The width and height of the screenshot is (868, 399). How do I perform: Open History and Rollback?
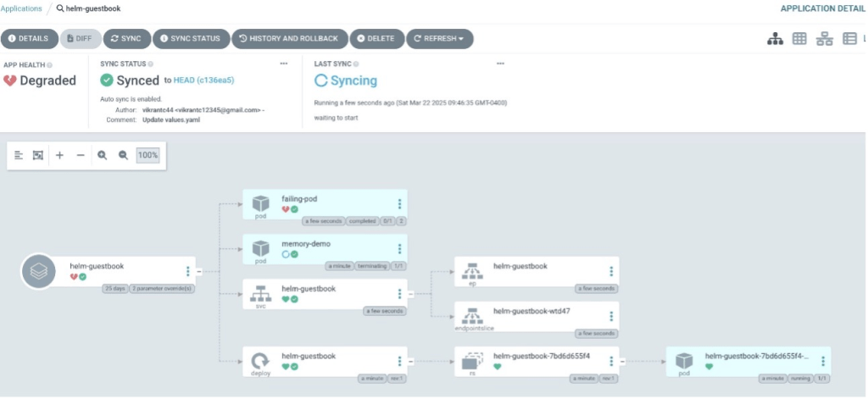[x=288, y=39]
